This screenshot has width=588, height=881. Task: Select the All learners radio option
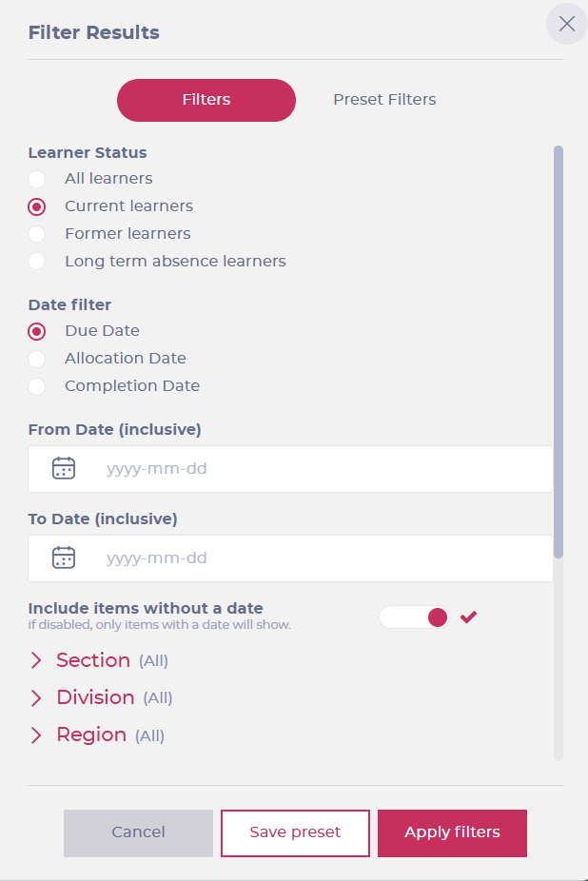click(37, 179)
